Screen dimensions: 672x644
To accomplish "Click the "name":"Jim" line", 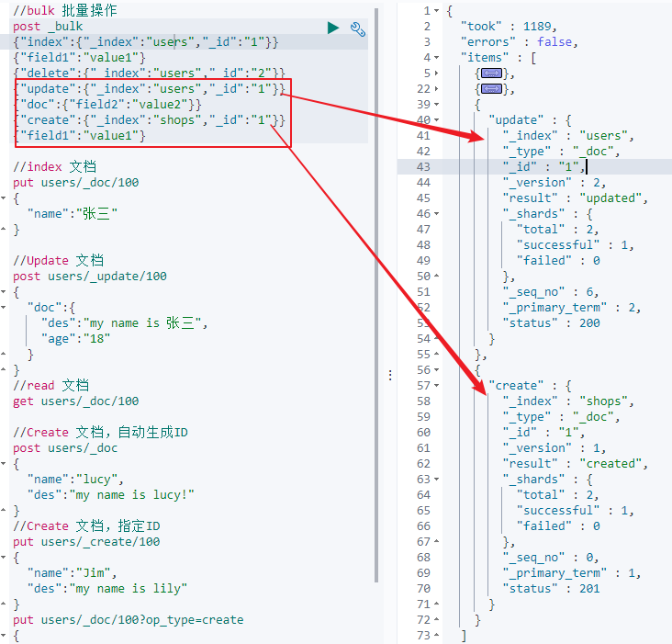I will (72, 573).
